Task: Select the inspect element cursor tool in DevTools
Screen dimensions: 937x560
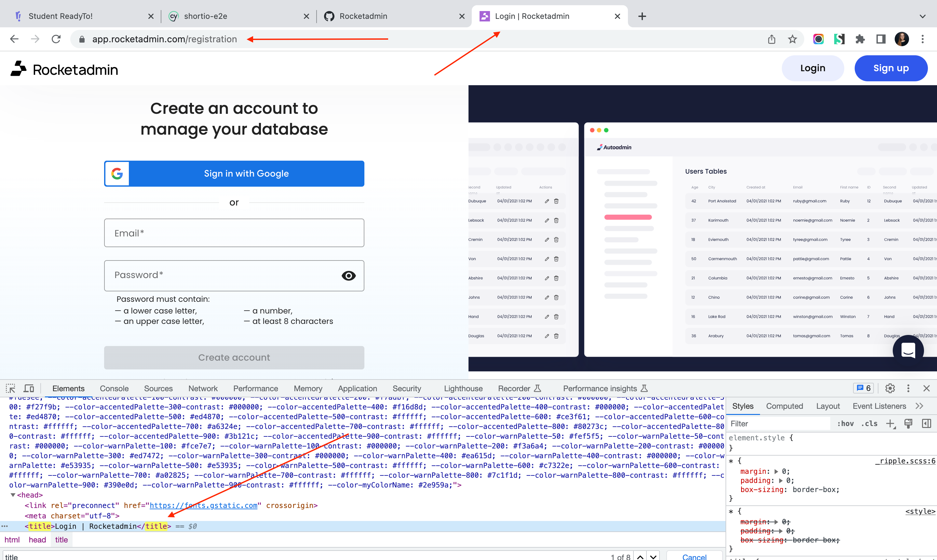Action: click(10, 388)
